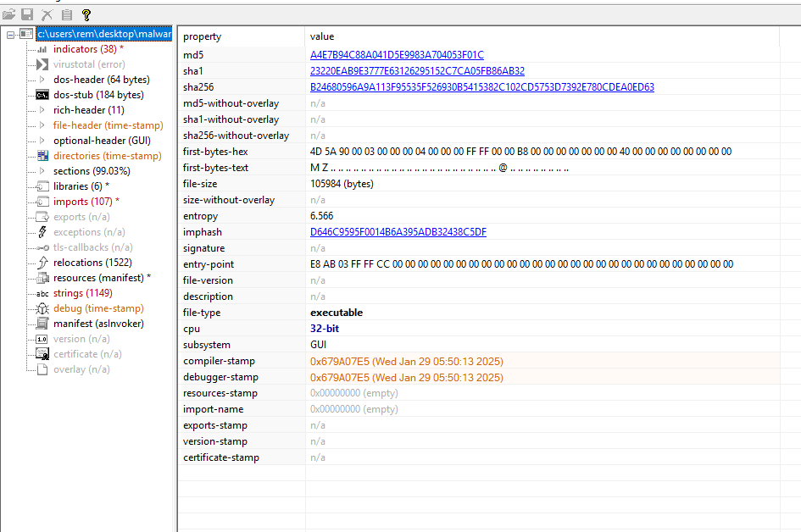The height and width of the screenshot is (532, 801).
Task: Click the relocations node icon
Action: pyautogui.click(x=43, y=263)
